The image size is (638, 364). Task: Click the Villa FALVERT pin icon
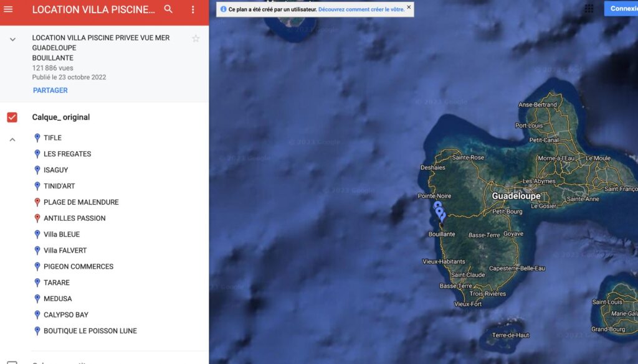tap(37, 250)
